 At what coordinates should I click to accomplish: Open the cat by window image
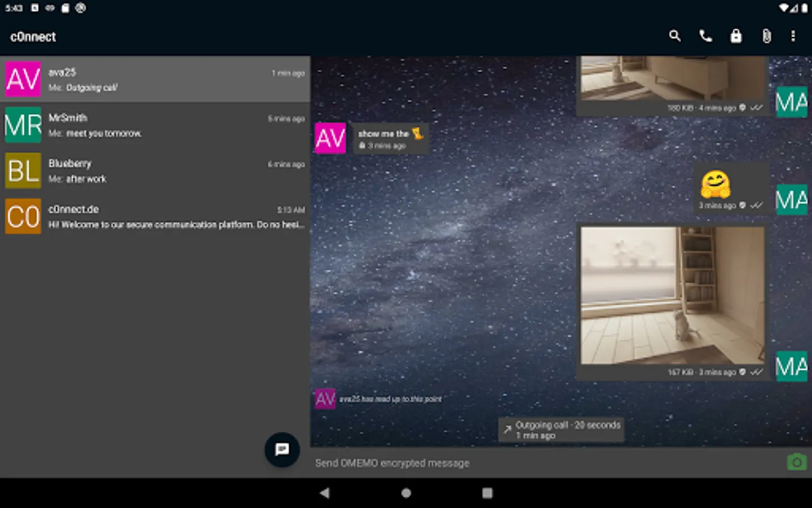pyautogui.click(x=672, y=296)
